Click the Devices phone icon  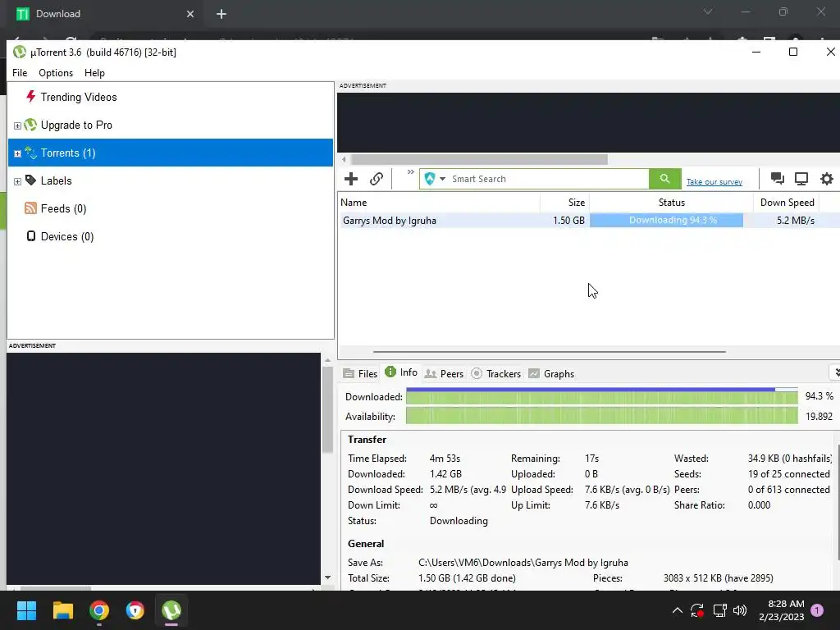pos(31,236)
